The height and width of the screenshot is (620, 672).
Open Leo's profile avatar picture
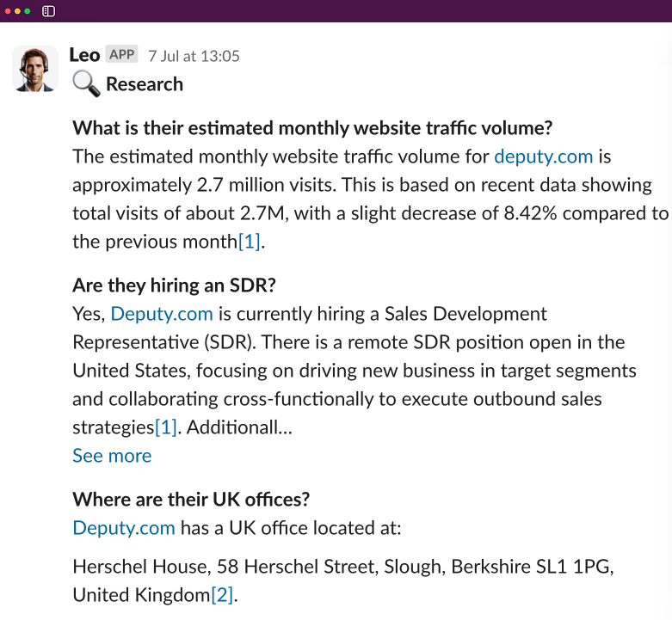[34, 69]
